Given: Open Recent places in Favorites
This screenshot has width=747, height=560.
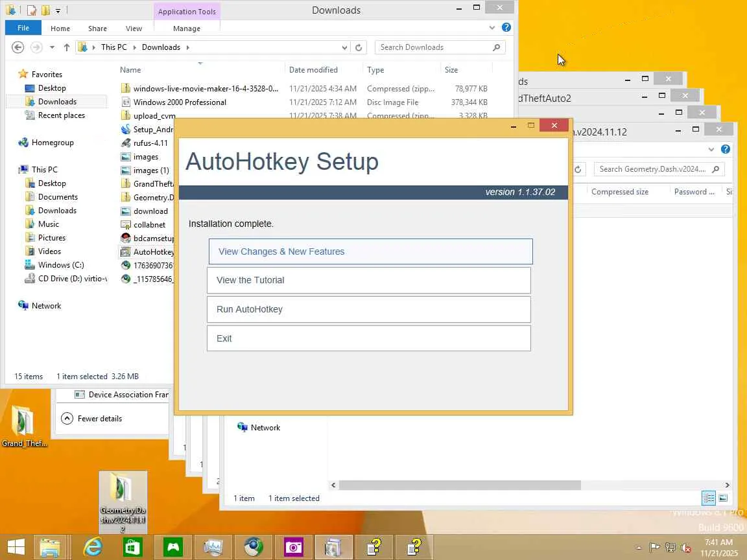Looking at the screenshot, I should coord(62,115).
